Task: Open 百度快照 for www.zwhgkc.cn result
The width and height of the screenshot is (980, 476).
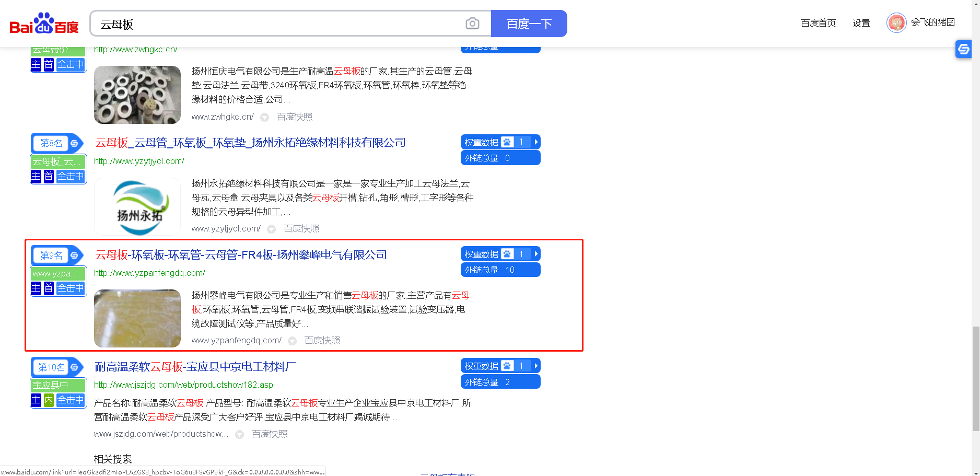Action: coord(295,117)
